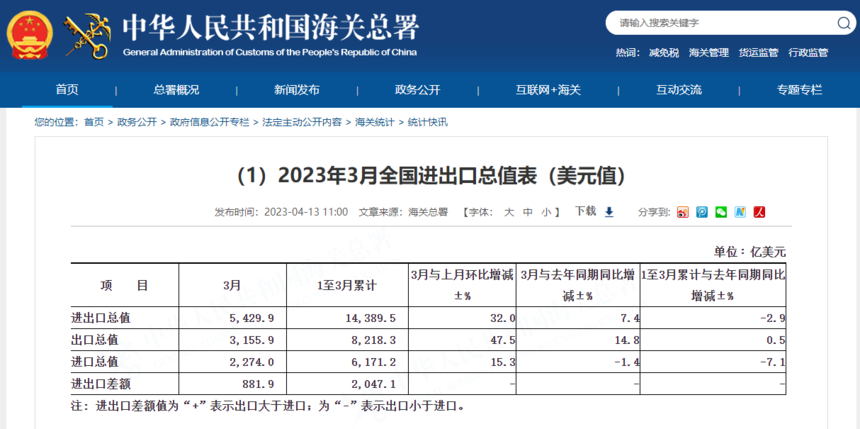Share via the blue P icon
This screenshot has height=429, width=860.
[x=702, y=212]
